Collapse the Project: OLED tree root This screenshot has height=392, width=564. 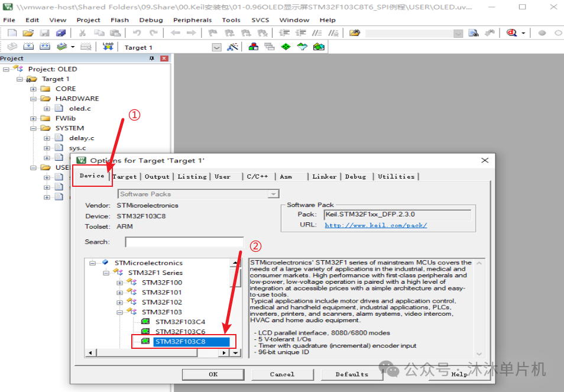[6, 69]
